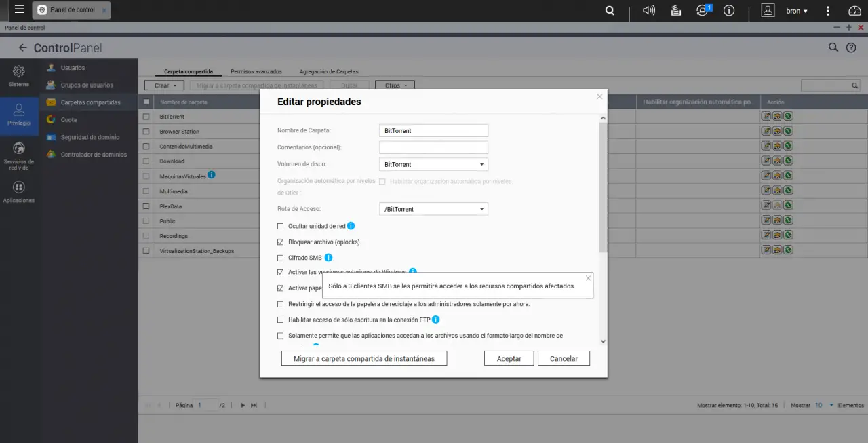Expand the Ruta de Acceso dropdown
Image resolution: width=868 pixels, height=443 pixels.
pyautogui.click(x=433, y=209)
